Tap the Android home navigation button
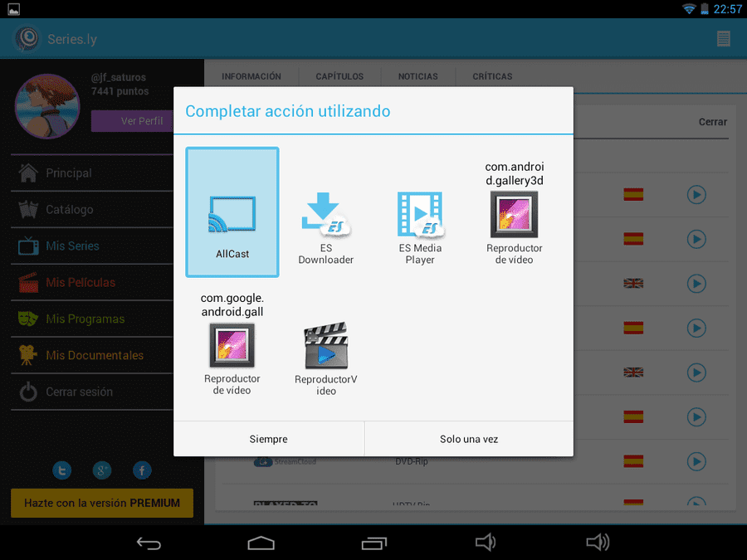The height and width of the screenshot is (560, 747). point(261,543)
